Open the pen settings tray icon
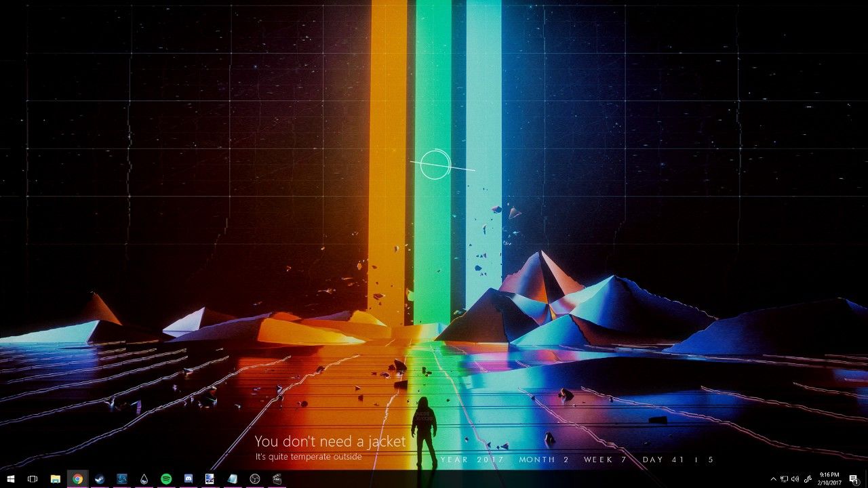The image size is (868, 488). coord(808,479)
